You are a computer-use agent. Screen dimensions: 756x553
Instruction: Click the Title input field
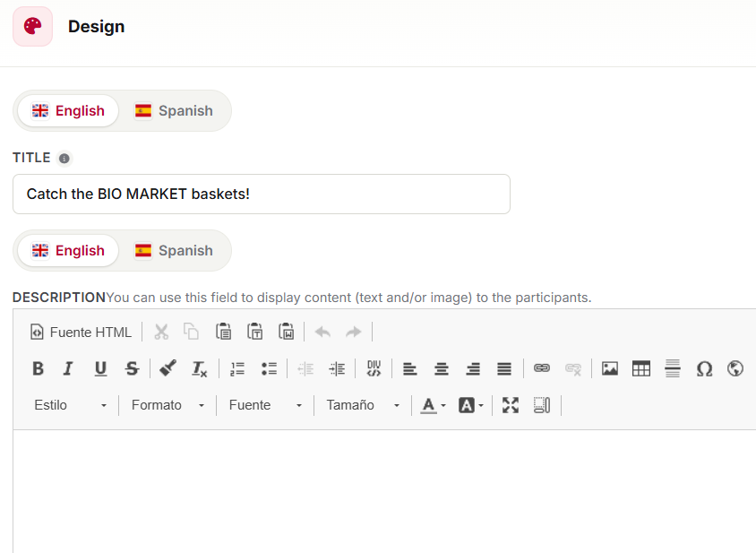[262, 194]
